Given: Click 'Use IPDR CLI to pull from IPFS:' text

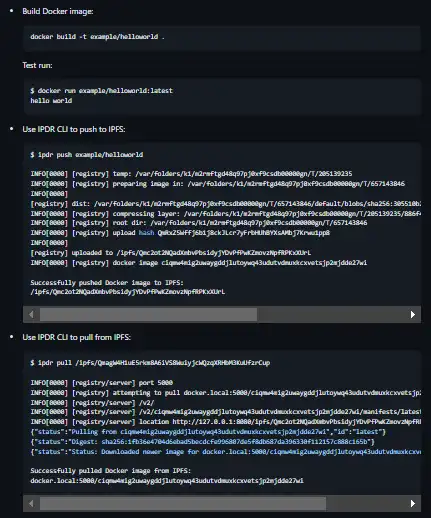Looking at the screenshot, I should point(76,337).
